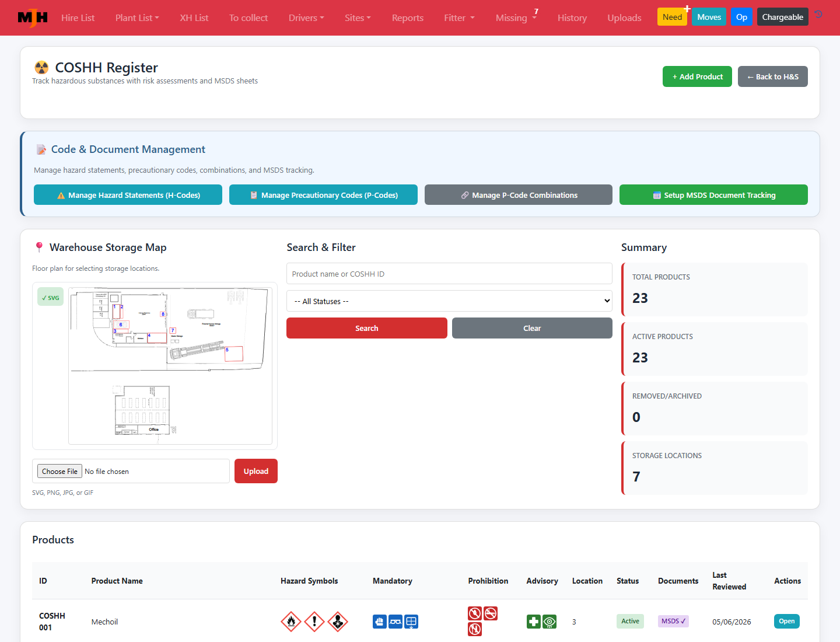
Task: Click the exclamation mark hazard symbol
Action: tap(314, 622)
